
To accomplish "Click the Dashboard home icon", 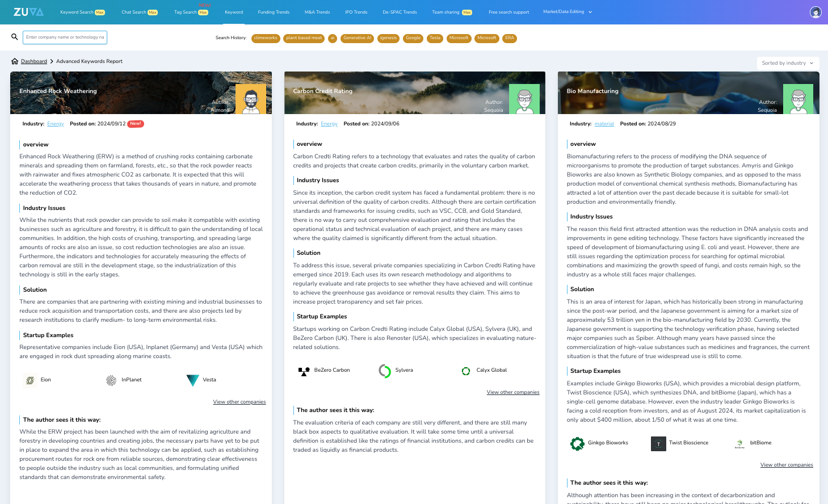I will [x=15, y=61].
